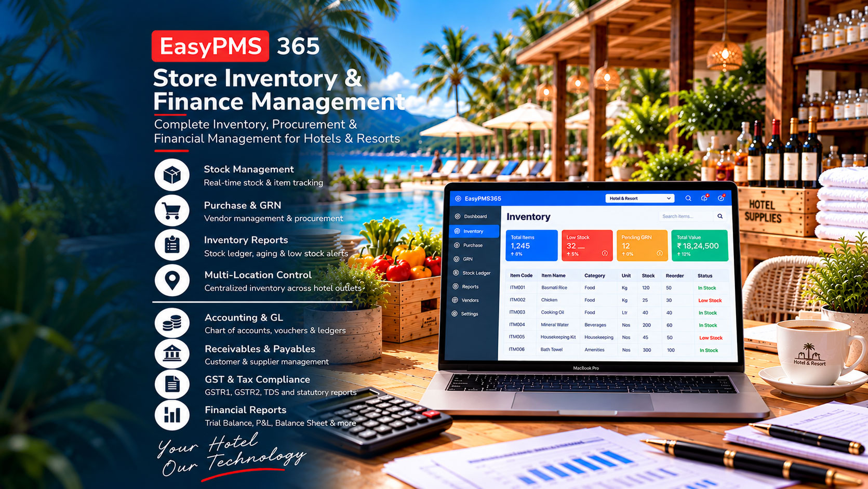Click the red EasyPMS logo badge
Screen dimensions: 868x489
210,46
